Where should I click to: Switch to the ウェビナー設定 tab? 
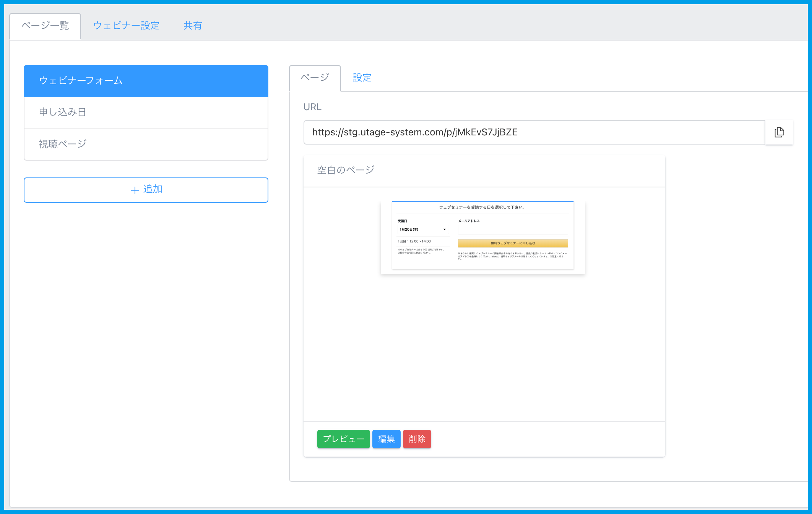click(x=127, y=25)
